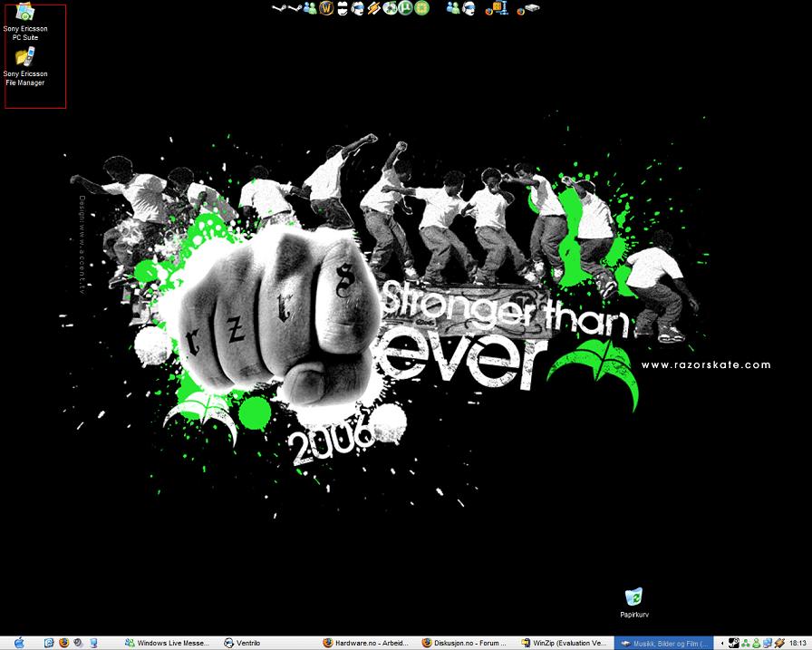Open the Sony Ericsson PC Suite desktop icon
This screenshot has width=812, height=650.
[24, 22]
